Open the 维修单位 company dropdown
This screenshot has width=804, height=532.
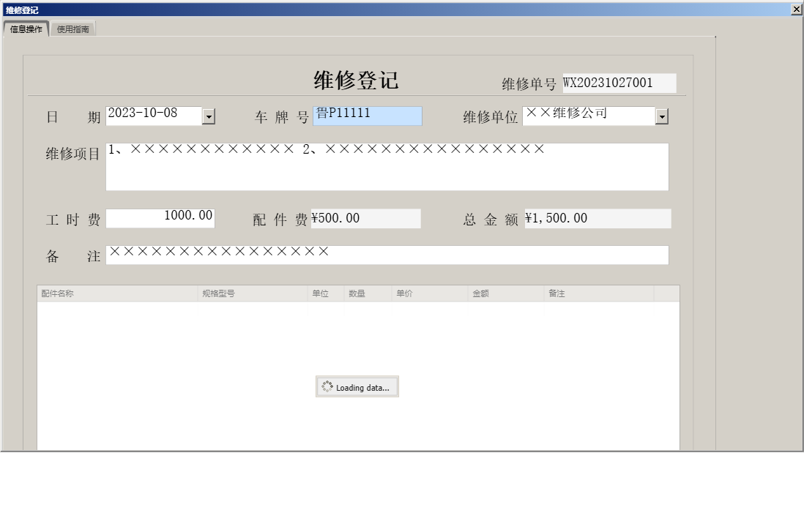pyautogui.click(x=661, y=116)
